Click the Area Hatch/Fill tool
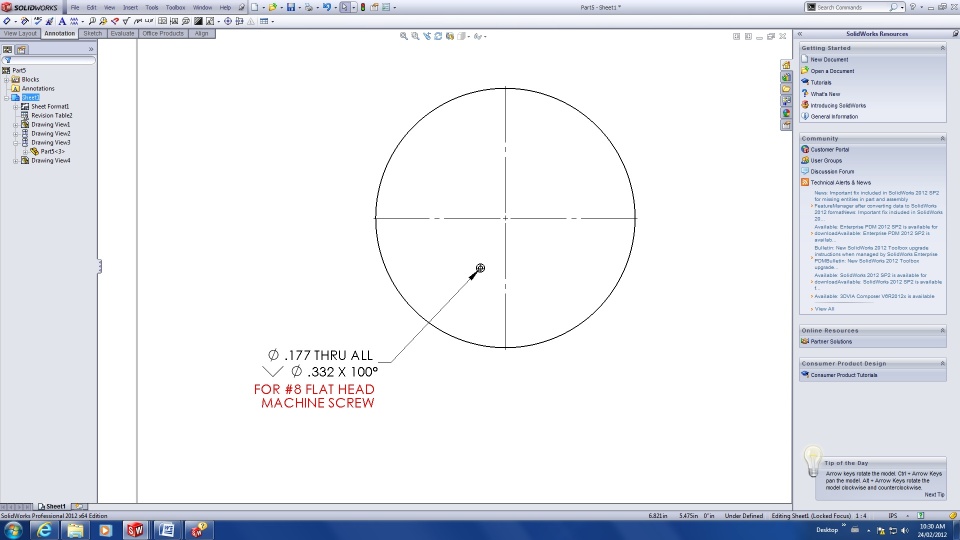The height and width of the screenshot is (540, 960). tap(198, 21)
